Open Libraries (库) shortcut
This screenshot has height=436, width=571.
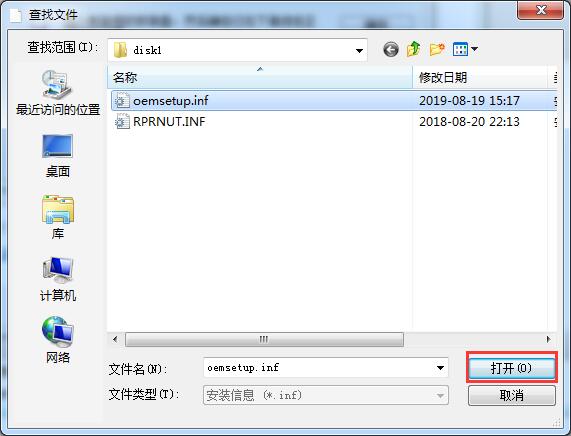[x=58, y=217]
